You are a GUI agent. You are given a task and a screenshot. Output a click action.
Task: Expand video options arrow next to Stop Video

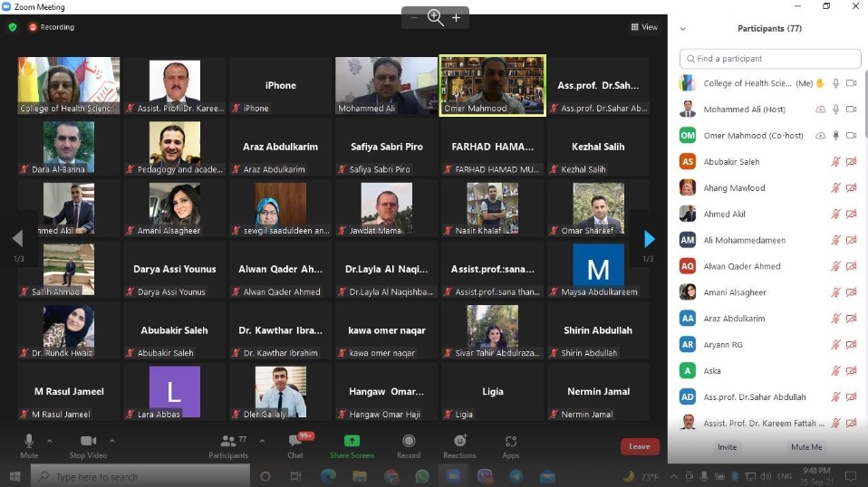111,441
